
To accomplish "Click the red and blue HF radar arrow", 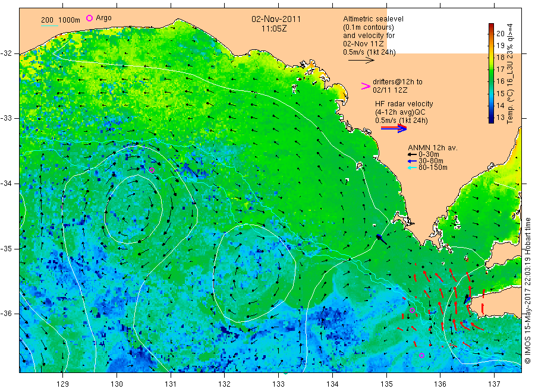I will pyautogui.click(x=394, y=128).
